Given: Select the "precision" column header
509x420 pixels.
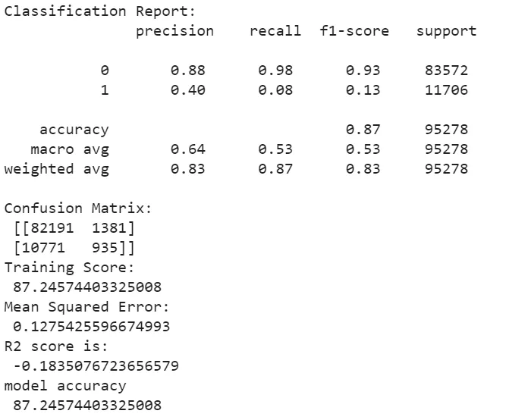Looking at the screenshot, I should (174, 31).
